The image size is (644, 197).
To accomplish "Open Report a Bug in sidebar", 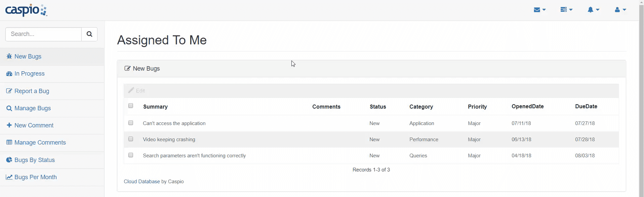I will 32,91.
